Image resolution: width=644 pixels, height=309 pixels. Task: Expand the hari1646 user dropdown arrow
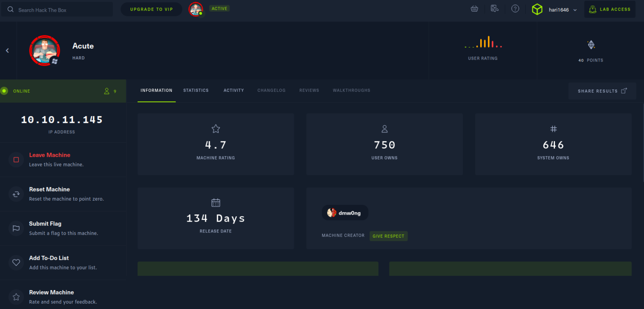click(x=575, y=10)
